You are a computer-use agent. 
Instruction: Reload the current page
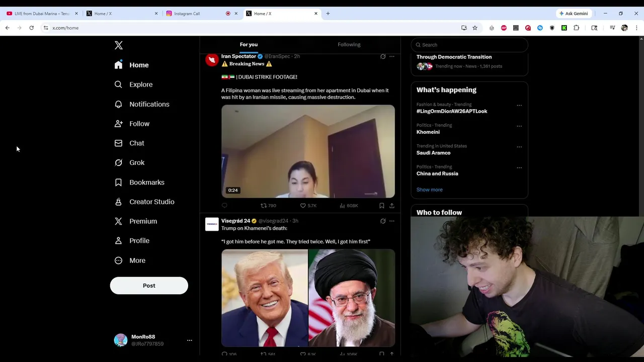tap(31, 28)
